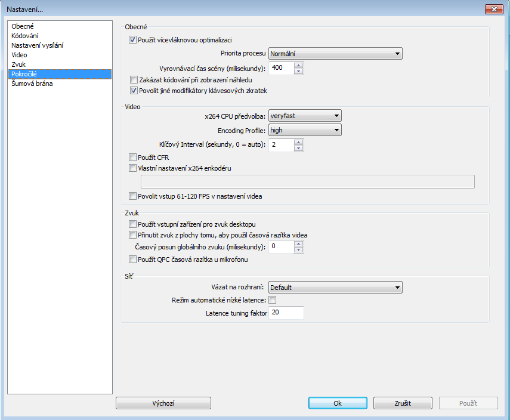Open the Vázat na rozhraní dropdown
Screen dimensions: 510x420
click(x=335, y=288)
